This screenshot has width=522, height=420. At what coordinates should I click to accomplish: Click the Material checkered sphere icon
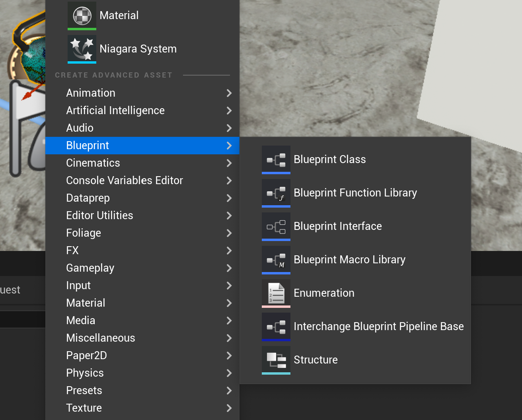point(82,16)
